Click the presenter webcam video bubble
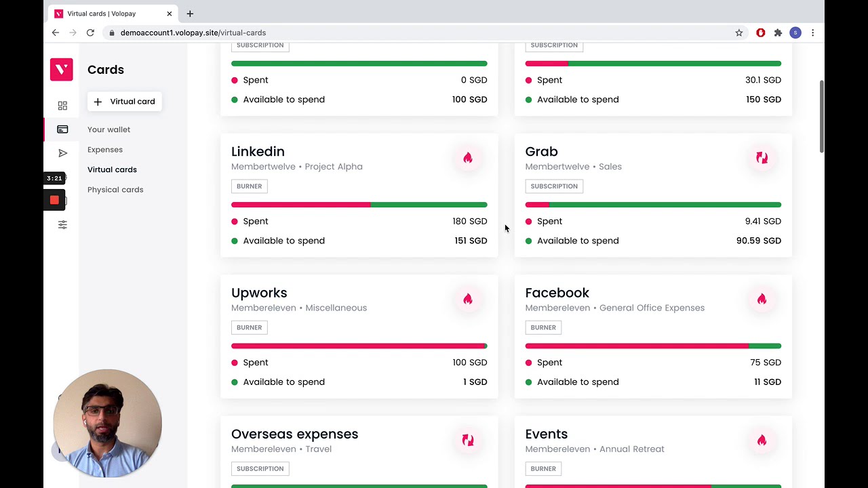 coord(107,424)
